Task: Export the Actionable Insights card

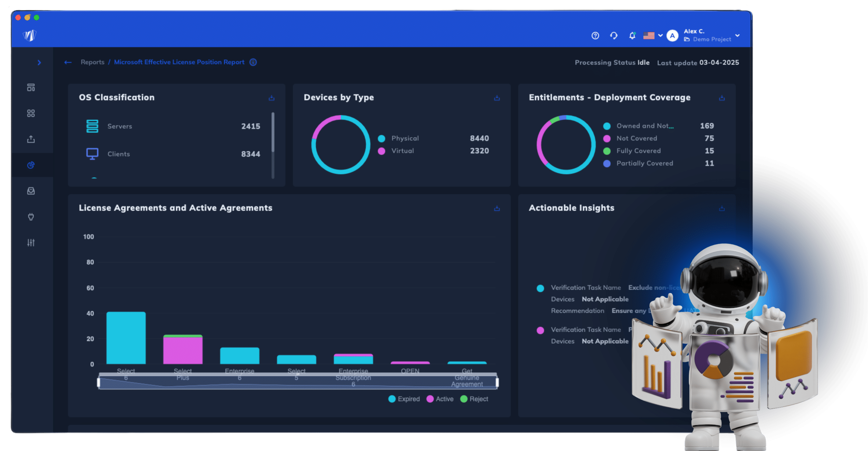Action: point(722,209)
